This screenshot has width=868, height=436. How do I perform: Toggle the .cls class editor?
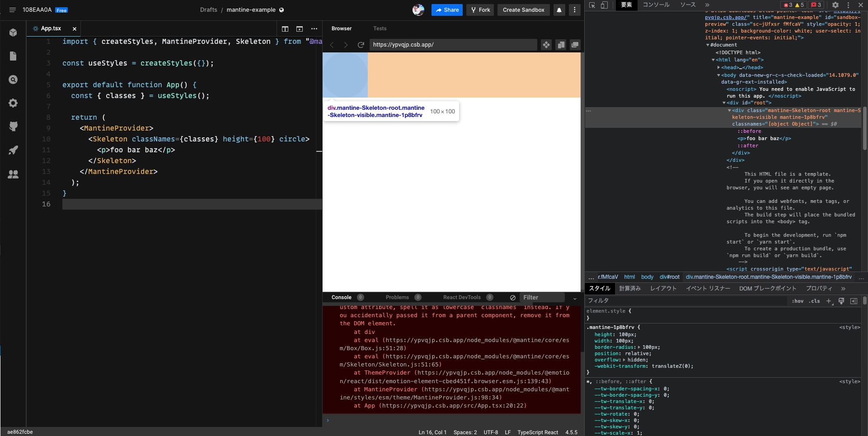814,301
